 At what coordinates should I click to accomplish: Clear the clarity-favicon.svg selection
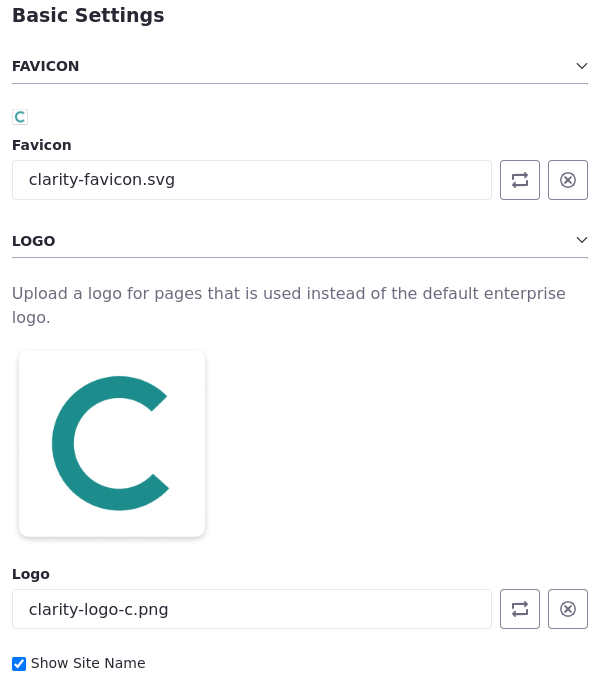[x=568, y=180]
